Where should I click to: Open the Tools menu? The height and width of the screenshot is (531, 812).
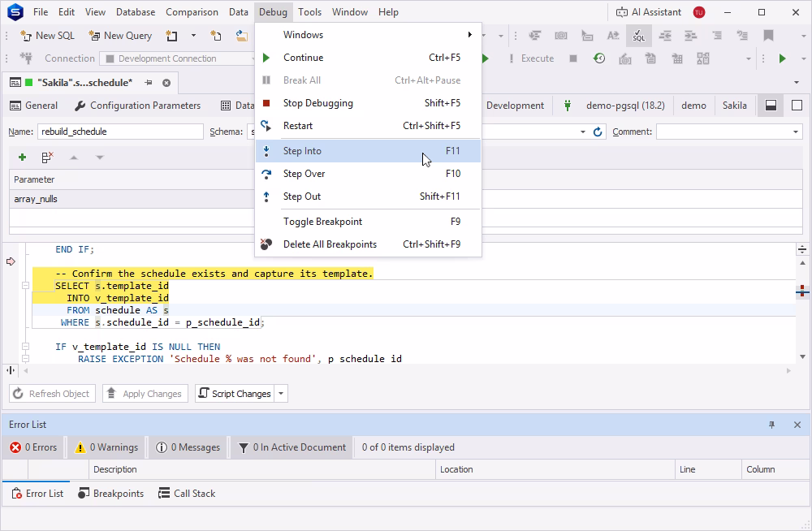(x=309, y=12)
